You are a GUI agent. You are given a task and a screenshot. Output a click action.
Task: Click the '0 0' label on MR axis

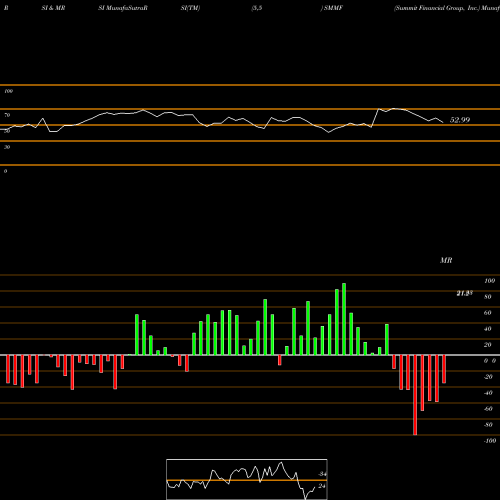[490, 361]
